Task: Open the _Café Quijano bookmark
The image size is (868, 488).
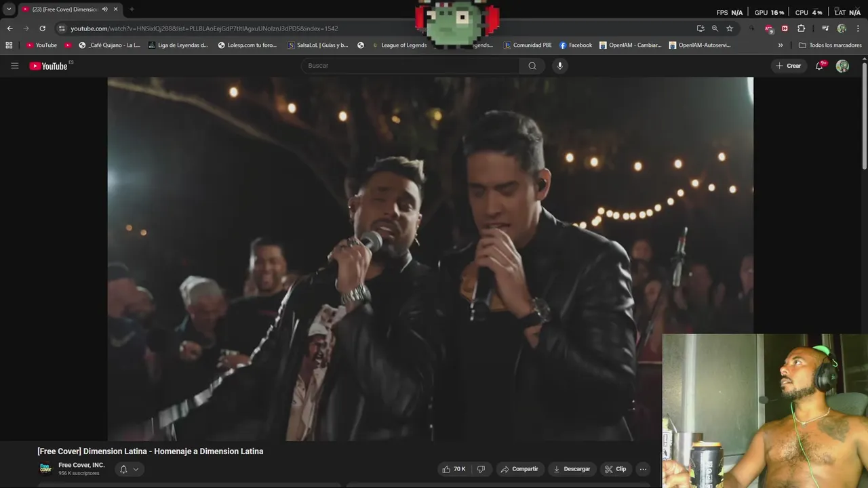Action: pyautogui.click(x=109, y=45)
